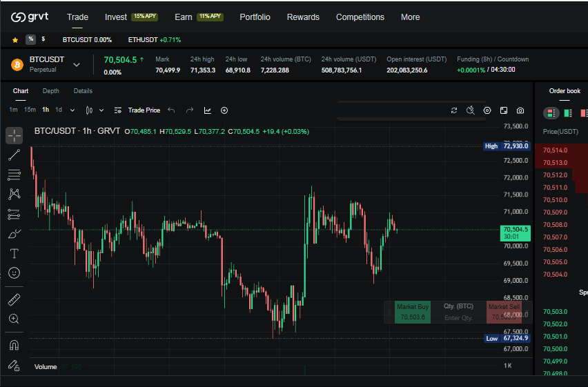The height and width of the screenshot is (387, 588).
Task: Open the Earn menu
Action: 184,17
